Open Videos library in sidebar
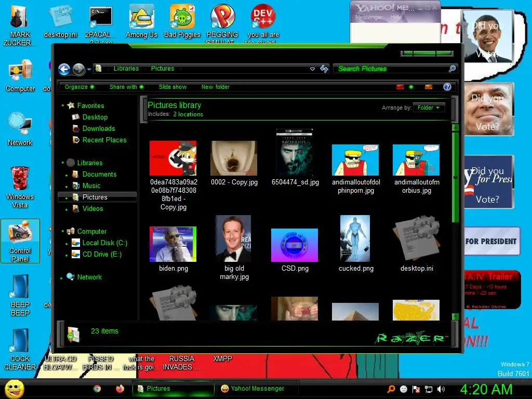Screen dimensions: 532x399 pos(92,208)
